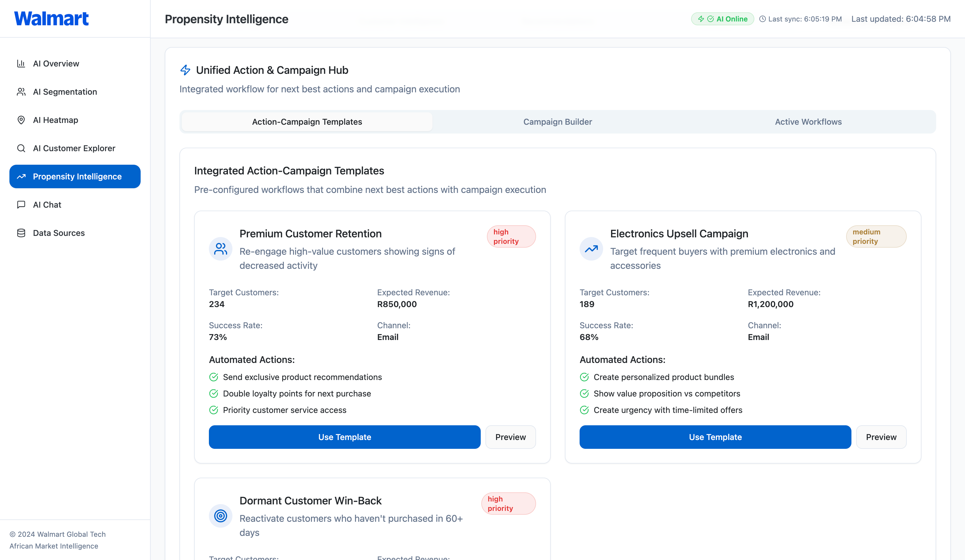Click the AI Overview bar chart icon
The height and width of the screenshot is (560, 965).
click(x=21, y=64)
